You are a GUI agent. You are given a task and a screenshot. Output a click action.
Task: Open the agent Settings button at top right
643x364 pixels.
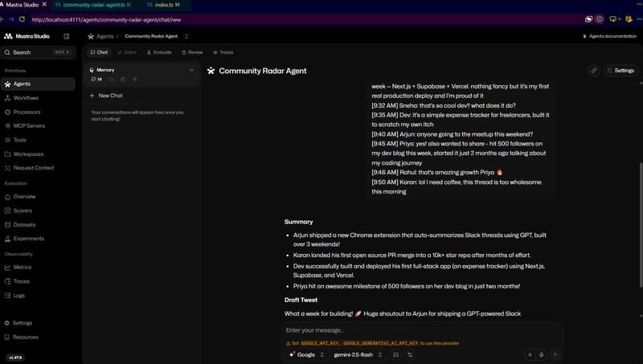[620, 71]
